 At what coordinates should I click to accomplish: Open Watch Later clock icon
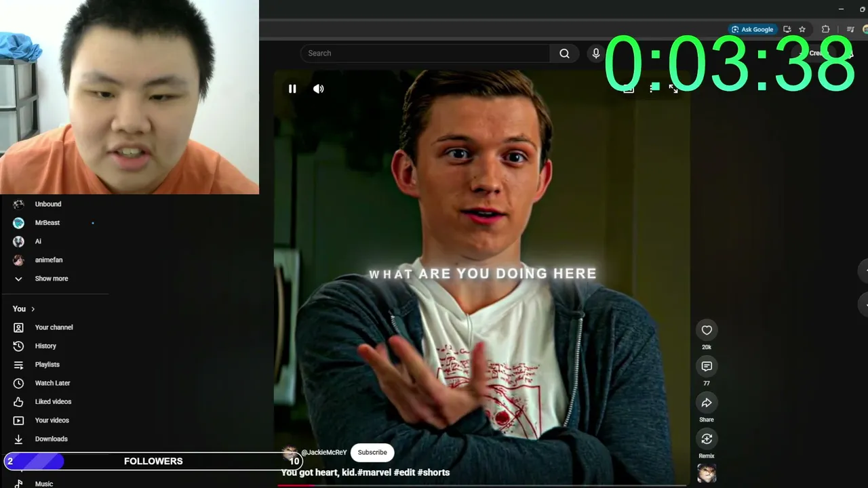(18, 384)
